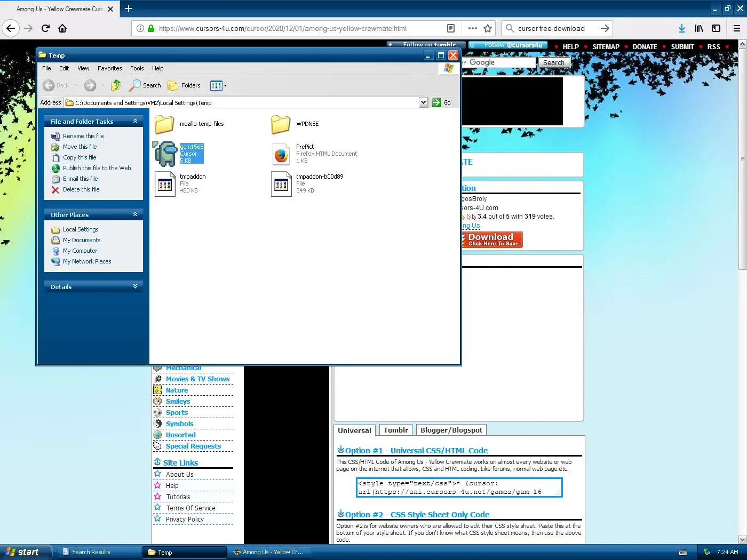Open Movies & TV Shows category
Screen dimensions: 747x560
[197, 379]
